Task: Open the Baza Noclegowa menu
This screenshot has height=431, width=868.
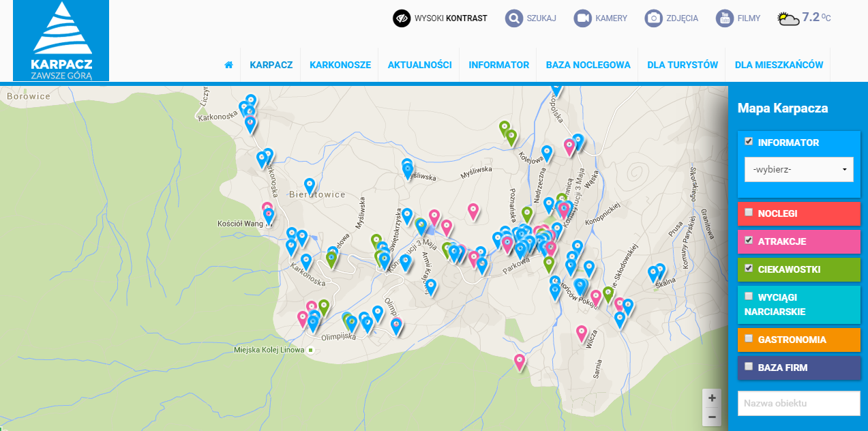Action: point(588,65)
